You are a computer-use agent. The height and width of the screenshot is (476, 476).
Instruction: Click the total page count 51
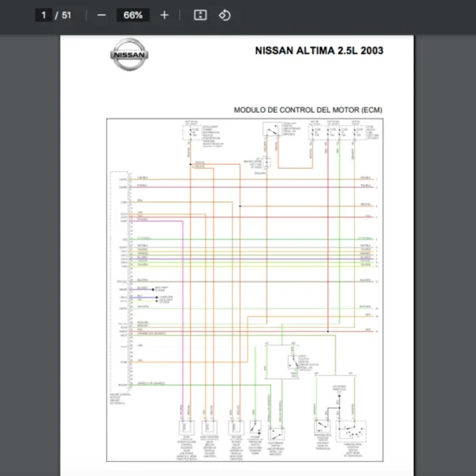[x=66, y=15]
